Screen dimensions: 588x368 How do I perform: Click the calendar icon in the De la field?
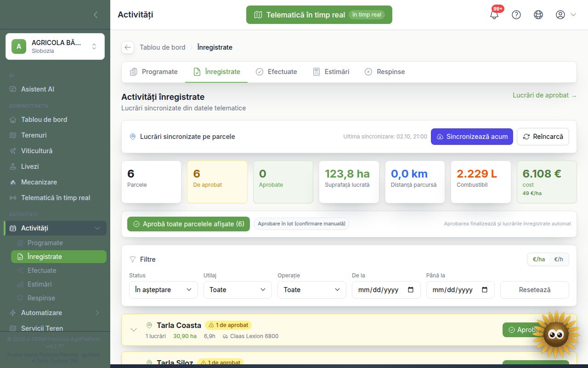tap(411, 290)
